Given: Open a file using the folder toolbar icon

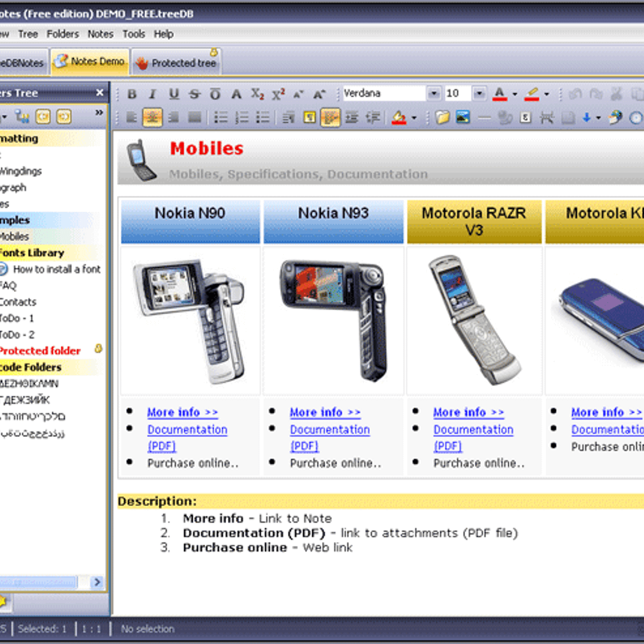Looking at the screenshot, I should [x=442, y=117].
